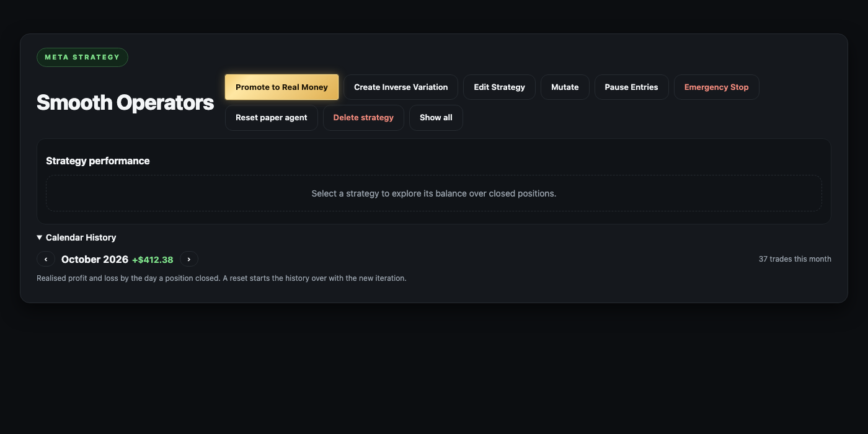Click the 37 trades this month text
This screenshot has width=868, height=434.
[795, 259]
